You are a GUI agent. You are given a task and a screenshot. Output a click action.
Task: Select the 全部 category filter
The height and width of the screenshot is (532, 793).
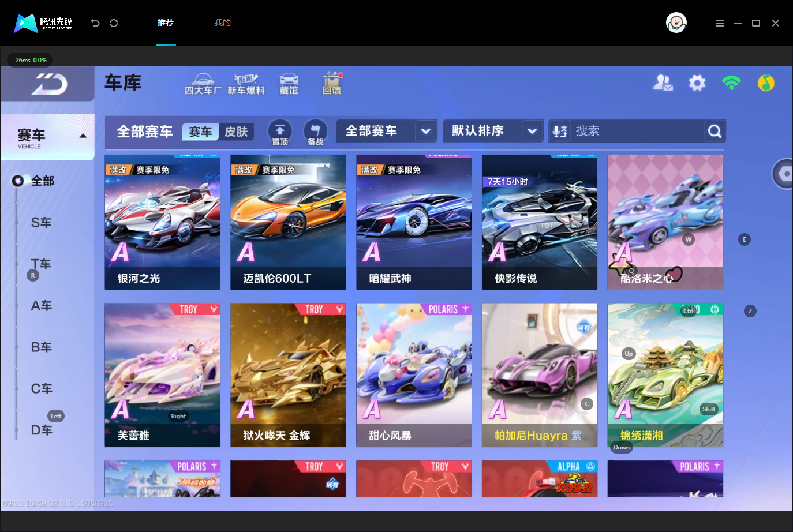pos(42,181)
